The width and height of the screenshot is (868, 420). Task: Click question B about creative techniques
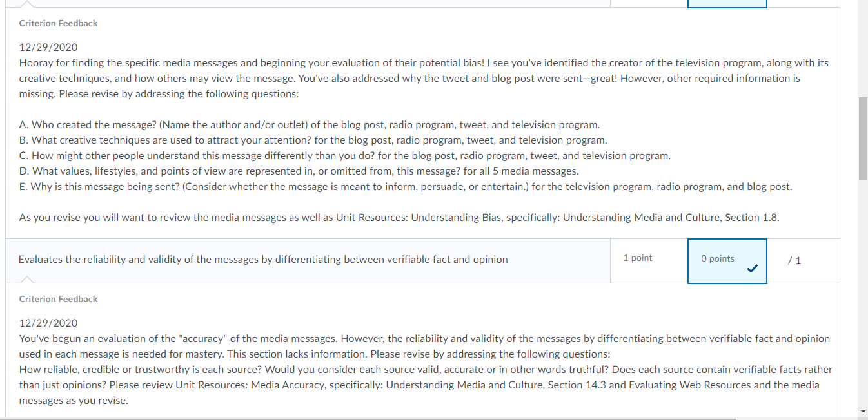(x=313, y=140)
